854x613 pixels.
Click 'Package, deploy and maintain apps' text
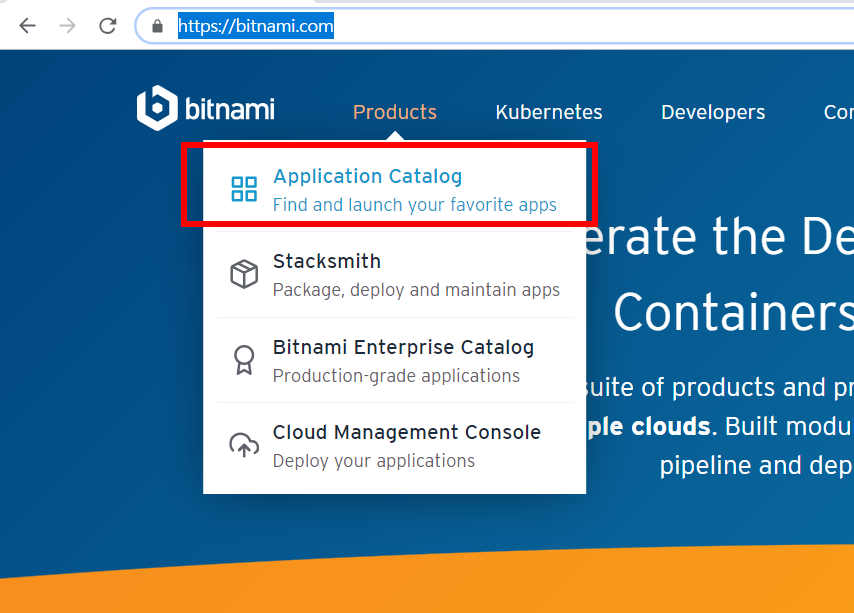tap(416, 290)
